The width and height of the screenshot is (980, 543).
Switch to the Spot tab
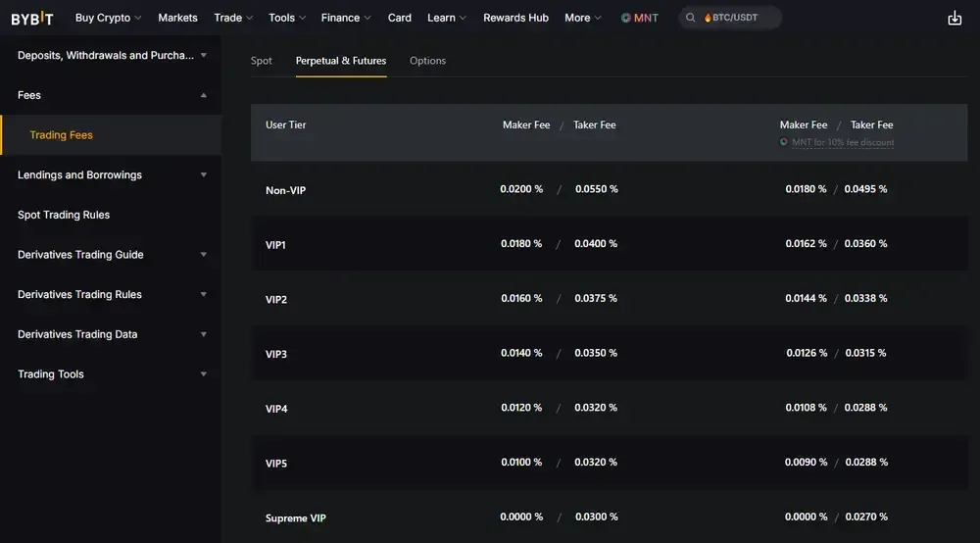click(262, 61)
